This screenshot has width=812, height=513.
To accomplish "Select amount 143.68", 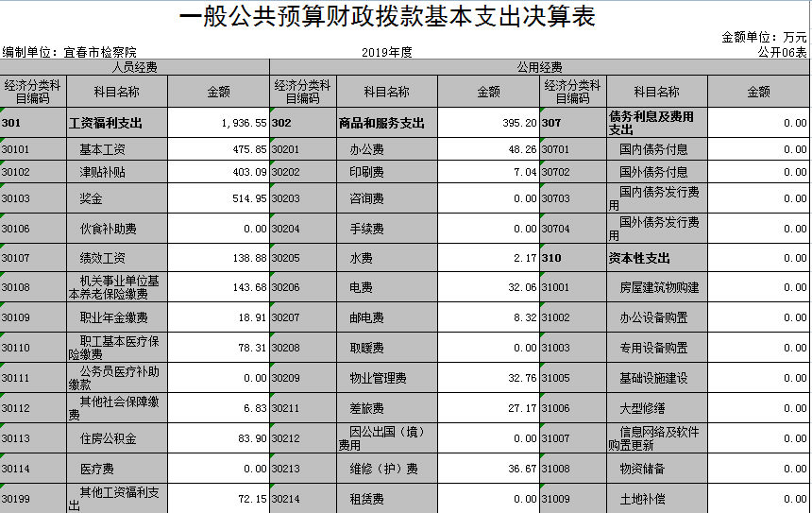I will point(218,287).
